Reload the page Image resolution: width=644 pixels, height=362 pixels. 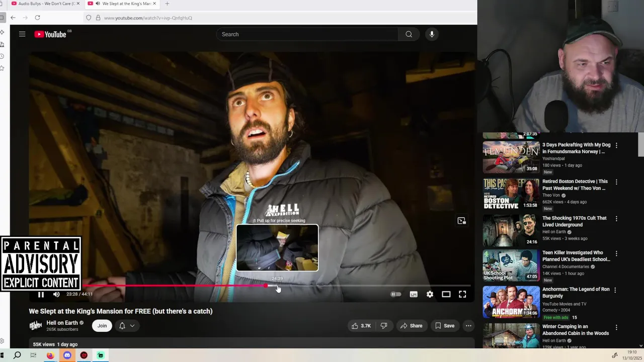tap(37, 18)
